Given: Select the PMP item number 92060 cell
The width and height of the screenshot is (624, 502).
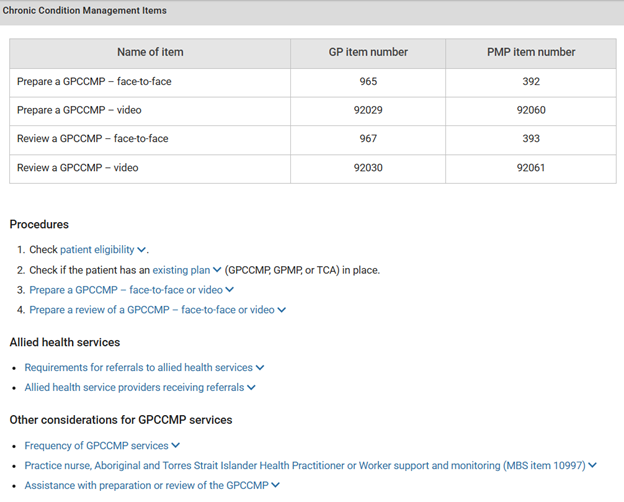Looking at the screenshot, I should [530, 111].
